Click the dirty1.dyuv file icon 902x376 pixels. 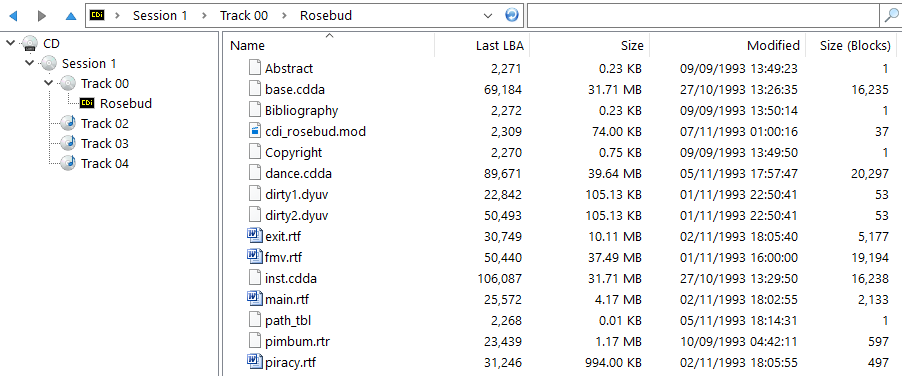[x=255, y=194]
